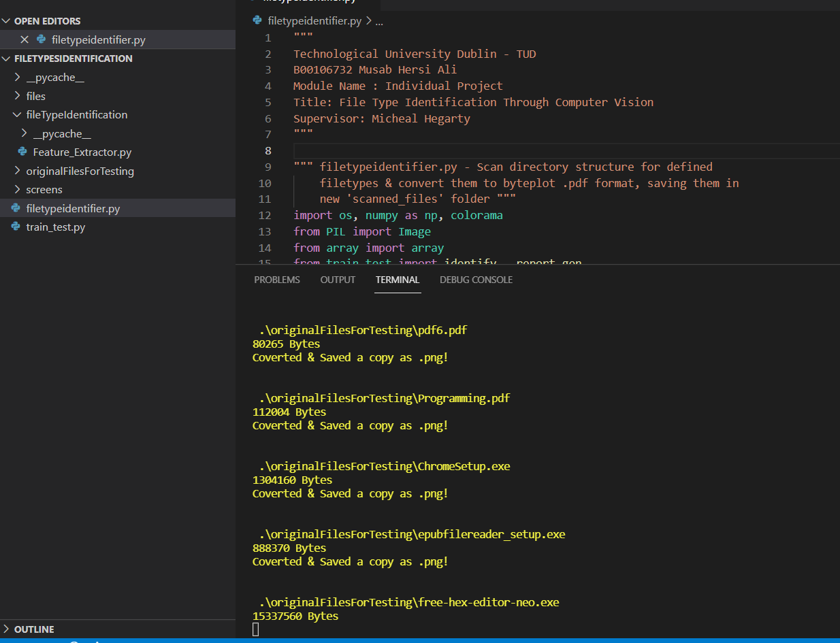The height and width of the screenshot is (643, 840).
Task: Expand the screens folder
Action: coord(16,189)
